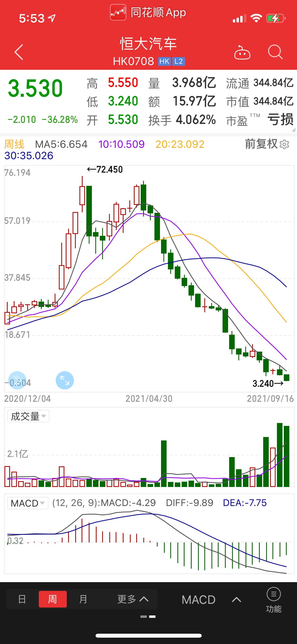Tap the 恒大汽车 stock title

148,44
